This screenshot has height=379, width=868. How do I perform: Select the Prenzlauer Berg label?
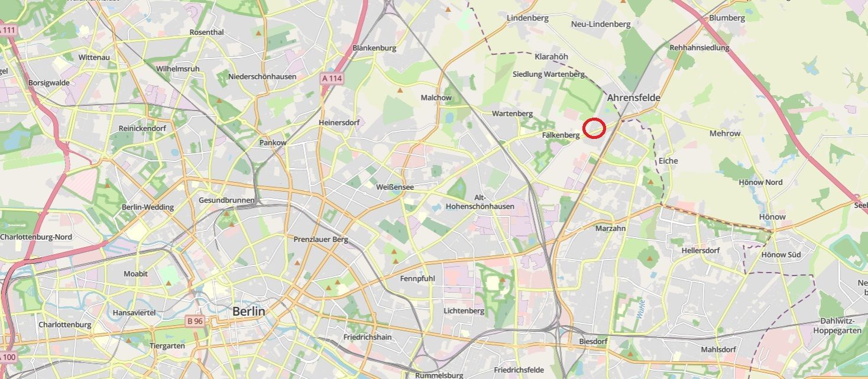321,239
